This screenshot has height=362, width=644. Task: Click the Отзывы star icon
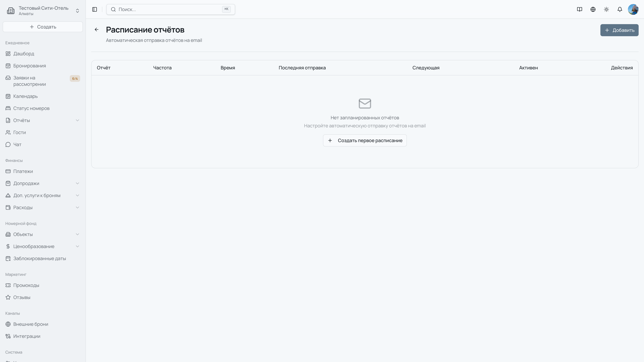[8, 297]
